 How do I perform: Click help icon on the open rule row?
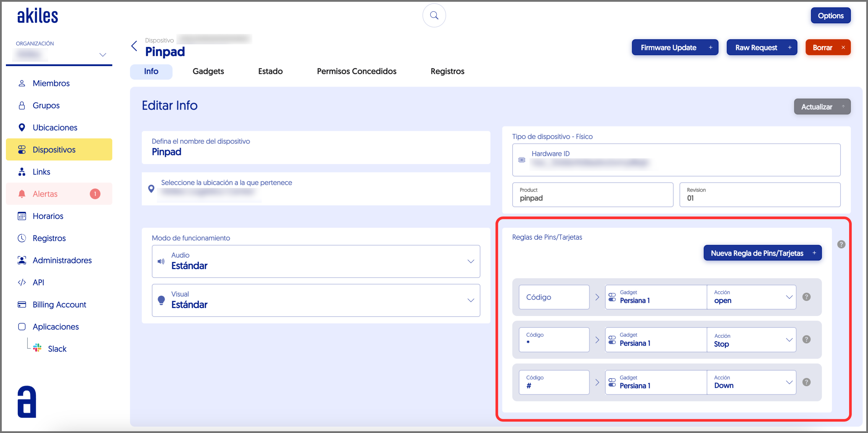tap(806, 297)
